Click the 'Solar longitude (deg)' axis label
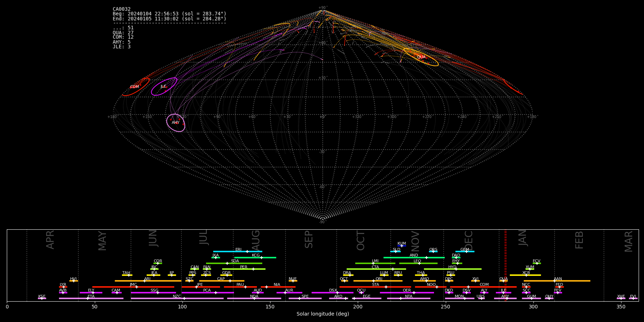The image size is (644, 322). click(323, 314)
